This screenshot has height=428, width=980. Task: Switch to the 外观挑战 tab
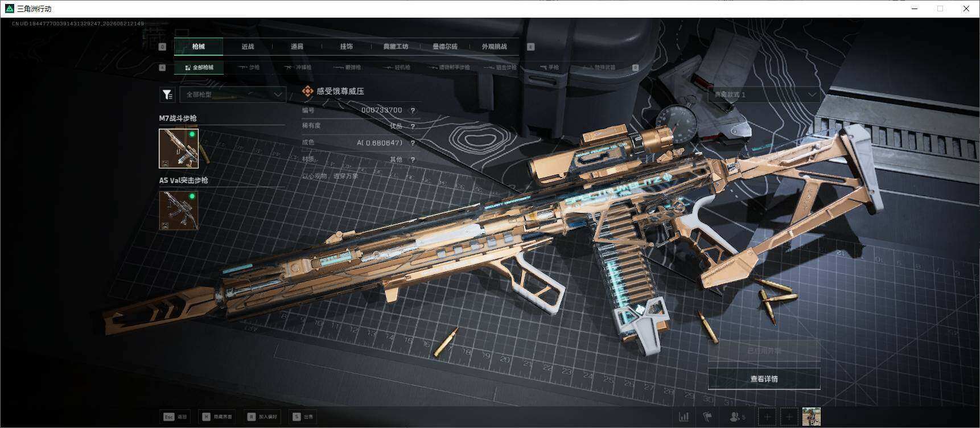pyautogui.click(x=494, y=47)
